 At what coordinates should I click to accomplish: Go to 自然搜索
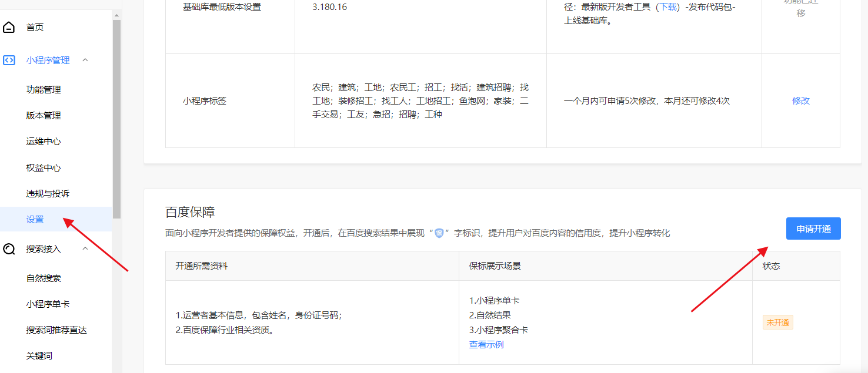[x=44, y=278]
